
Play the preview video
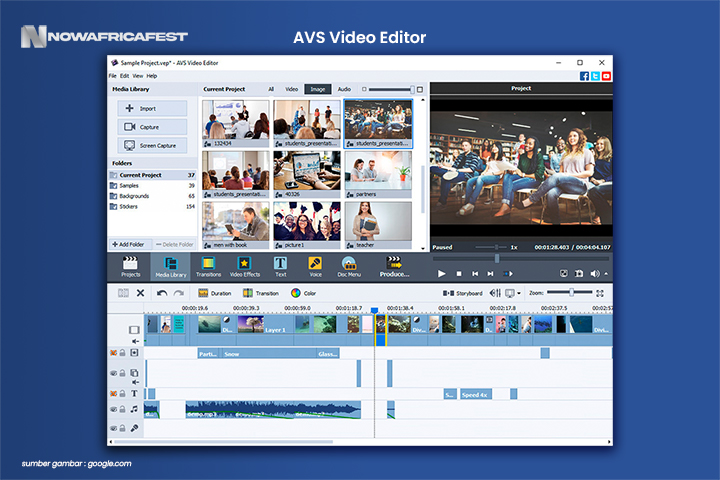(441, 274)
